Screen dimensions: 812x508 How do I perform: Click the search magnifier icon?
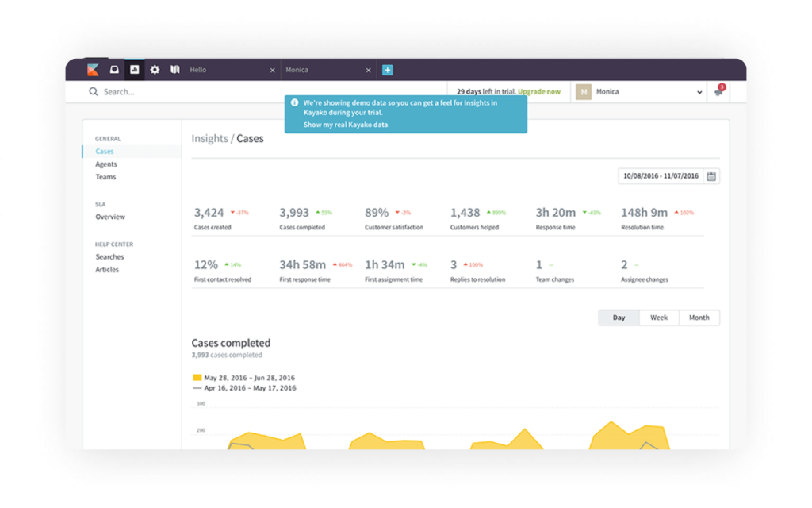(94, 91)
